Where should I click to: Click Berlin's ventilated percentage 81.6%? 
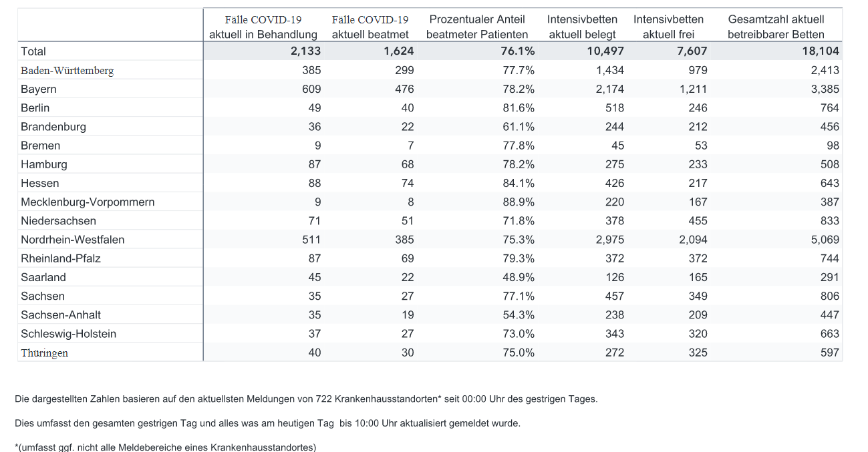click(519, 107)
